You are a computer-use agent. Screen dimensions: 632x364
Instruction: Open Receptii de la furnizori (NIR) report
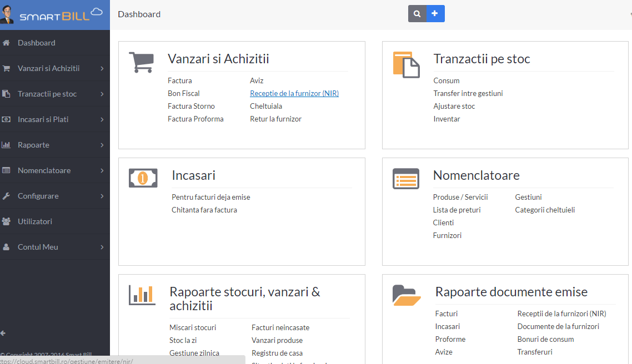[x=562, y=314]
